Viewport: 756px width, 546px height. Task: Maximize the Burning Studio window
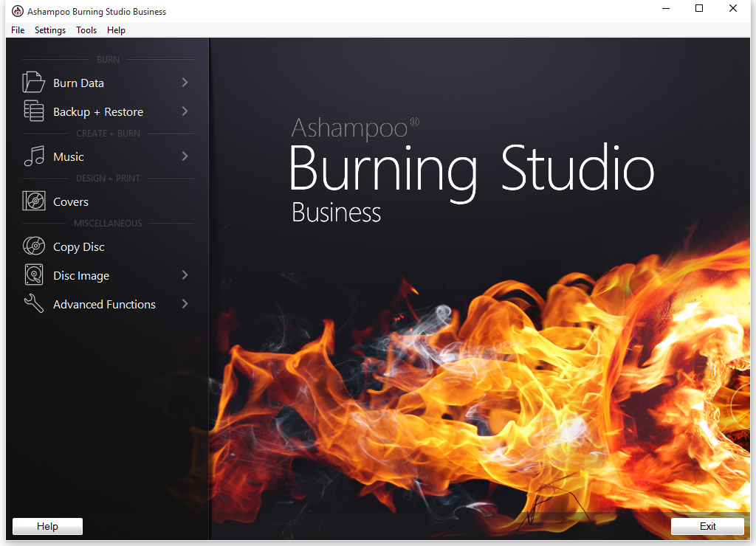pyautogui.click(x=699, y=9)
